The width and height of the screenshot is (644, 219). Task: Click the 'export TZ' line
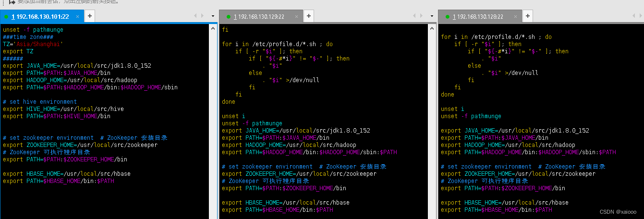pos(18,51)
